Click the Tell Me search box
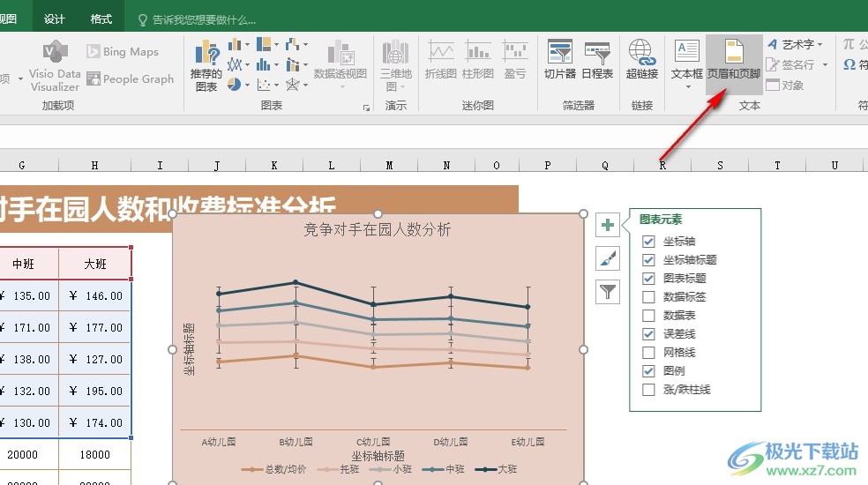The width and height of the screenshot is (868, 485). 204,19
